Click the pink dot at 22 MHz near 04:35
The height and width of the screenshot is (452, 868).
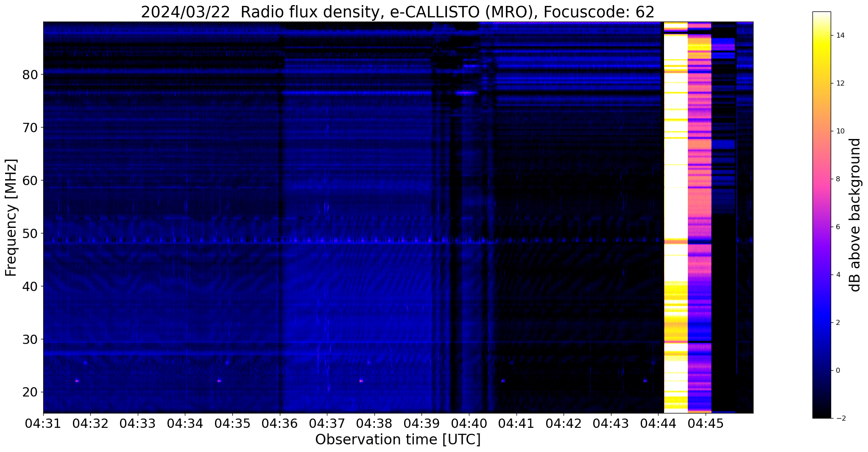point(219,381)
